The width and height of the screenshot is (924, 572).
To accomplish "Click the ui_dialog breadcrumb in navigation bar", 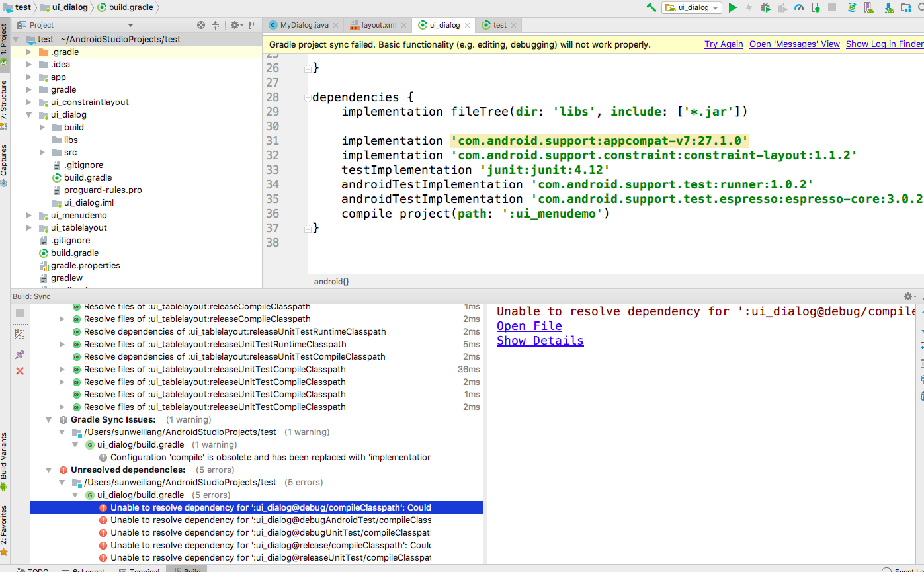I will coord(64,7).
